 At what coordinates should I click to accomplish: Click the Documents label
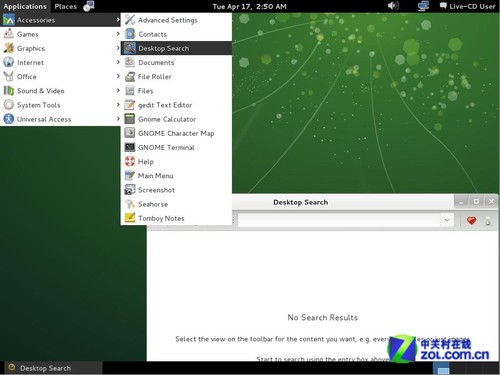156,62
